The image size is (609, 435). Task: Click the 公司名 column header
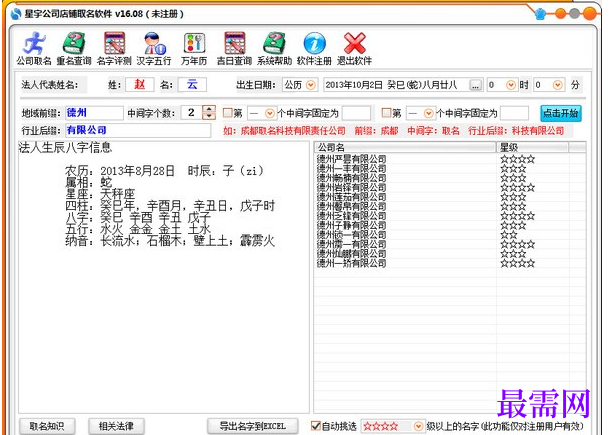coord(405,147)
